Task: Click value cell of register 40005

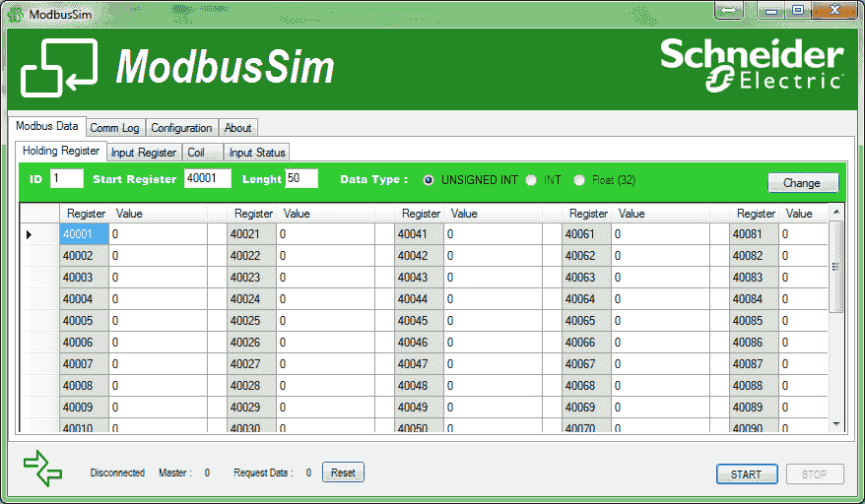Action: pos(159,321)
